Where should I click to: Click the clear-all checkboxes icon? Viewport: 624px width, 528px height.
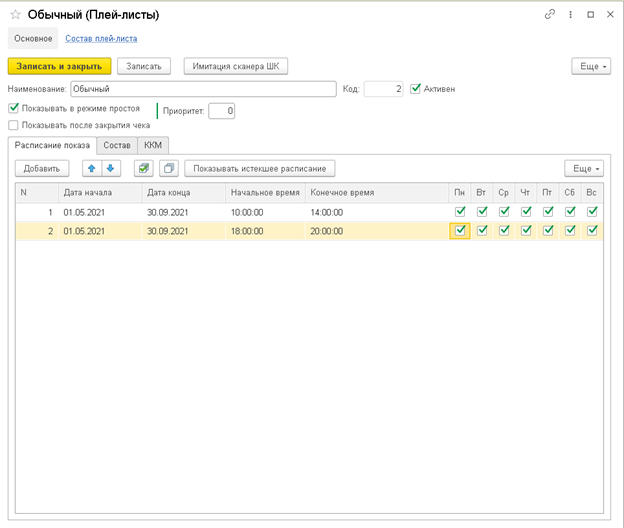[x=168, y=168]
